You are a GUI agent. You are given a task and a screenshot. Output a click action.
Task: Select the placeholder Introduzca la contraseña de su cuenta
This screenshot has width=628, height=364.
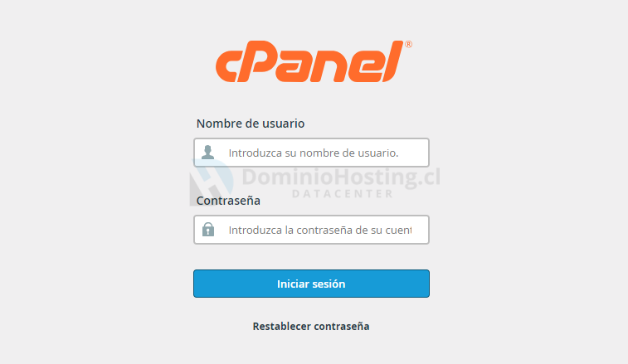(320, 230)
